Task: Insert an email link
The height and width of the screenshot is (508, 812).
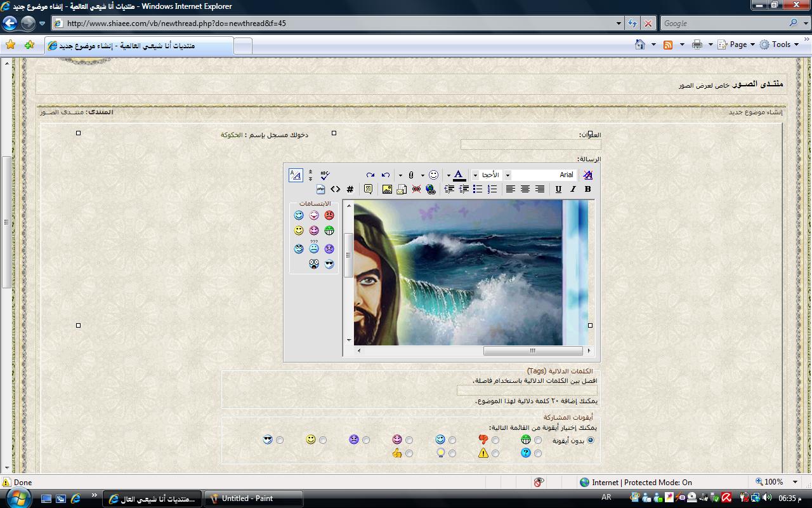Action: tap(402, 189)
